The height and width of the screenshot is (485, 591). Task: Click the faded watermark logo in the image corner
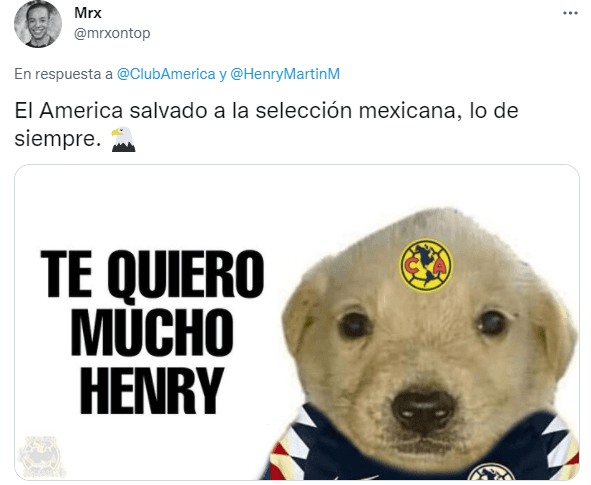coord(41,457)
